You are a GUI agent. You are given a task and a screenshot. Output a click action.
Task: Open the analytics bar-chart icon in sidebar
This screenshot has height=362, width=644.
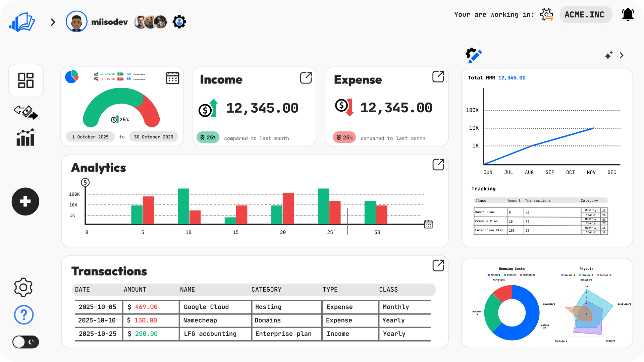(26, 137)
